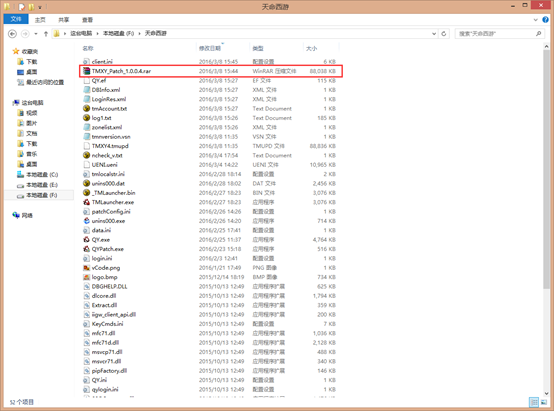
Task: Open recent locations dropdown arrow
Action: coord(36,34)
